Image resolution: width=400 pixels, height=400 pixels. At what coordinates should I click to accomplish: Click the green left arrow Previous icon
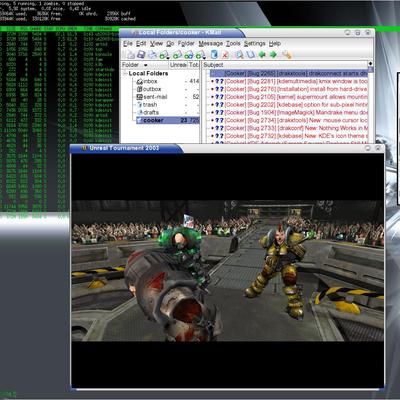click(x=262, y=54)
